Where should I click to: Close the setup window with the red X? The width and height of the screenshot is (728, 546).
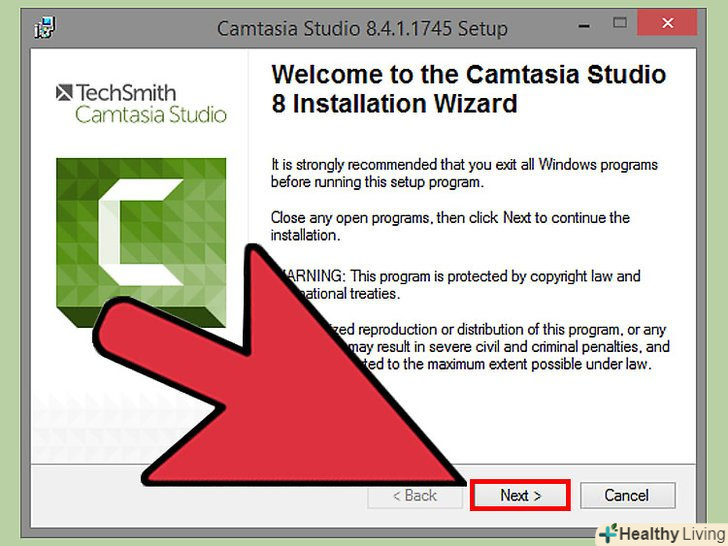667,23
